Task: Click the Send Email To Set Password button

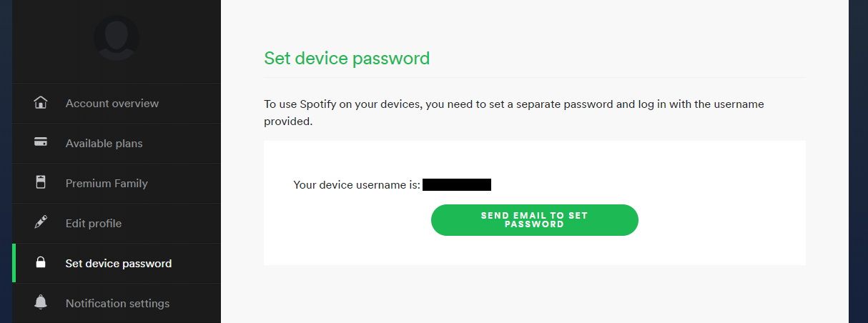Action: pyautogui.click(x=534, y=220)
